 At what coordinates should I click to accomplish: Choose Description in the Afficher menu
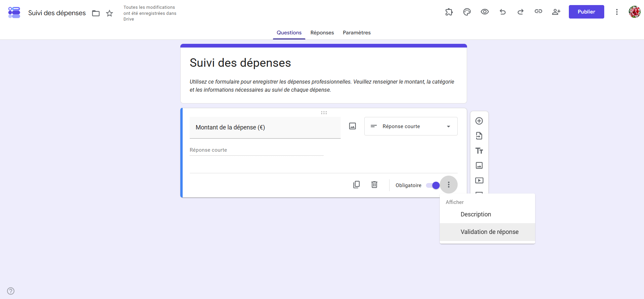(487, 214)
